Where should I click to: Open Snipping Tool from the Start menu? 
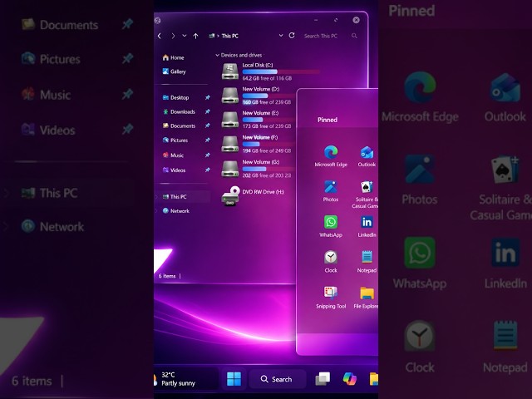(x=331, y=298)
